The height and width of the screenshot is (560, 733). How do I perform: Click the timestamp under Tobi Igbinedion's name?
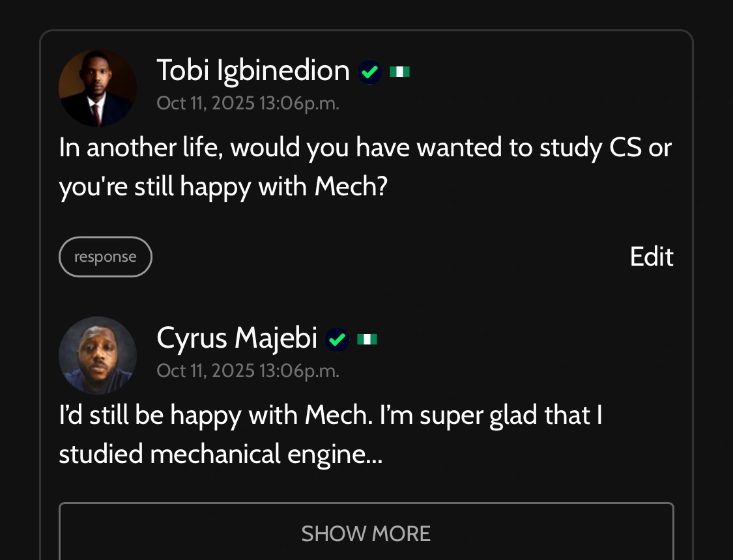click(x=248, y=103)
